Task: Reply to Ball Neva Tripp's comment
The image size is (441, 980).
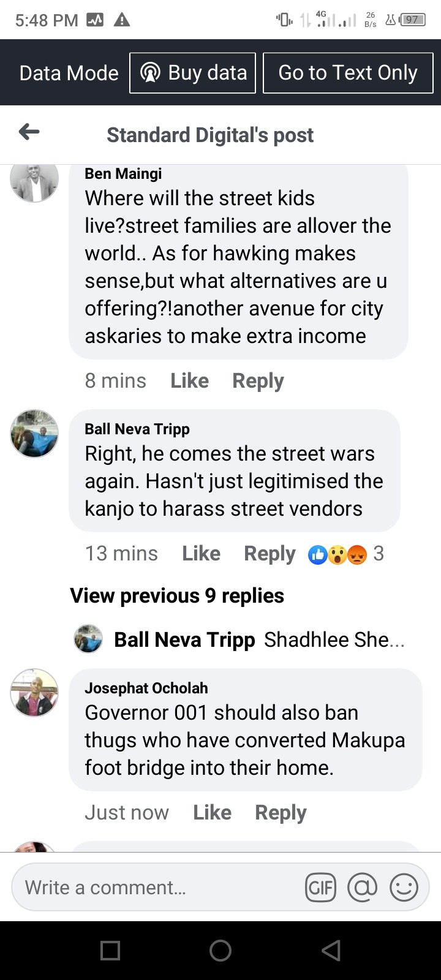Action: pyautogui.click(x=269, y=554)
